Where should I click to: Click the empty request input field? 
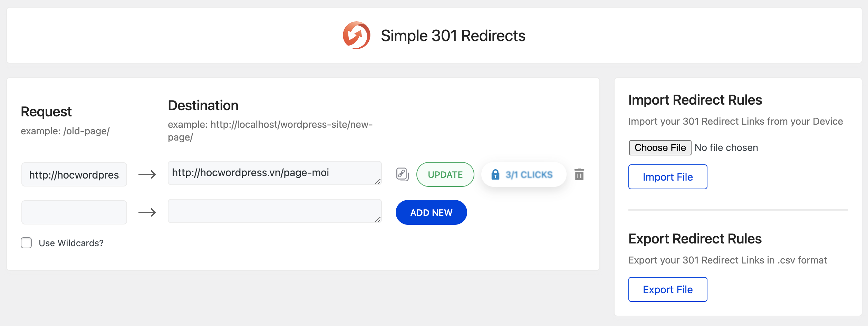pos(74,212)
